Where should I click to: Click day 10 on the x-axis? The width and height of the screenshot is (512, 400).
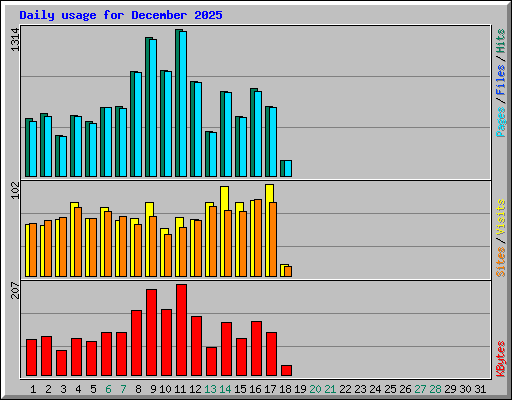click(165, 389)
